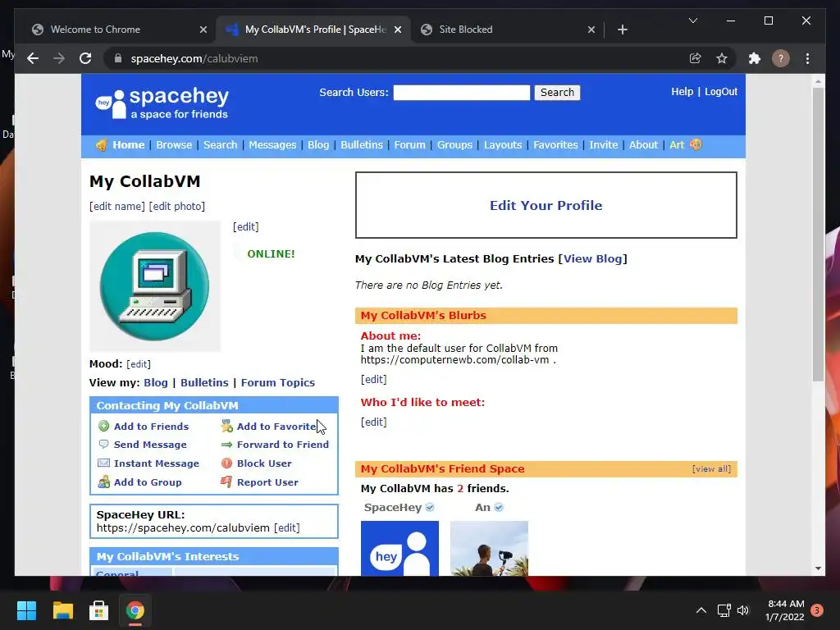
Task: Click edit name link
Action: (117, 206)
